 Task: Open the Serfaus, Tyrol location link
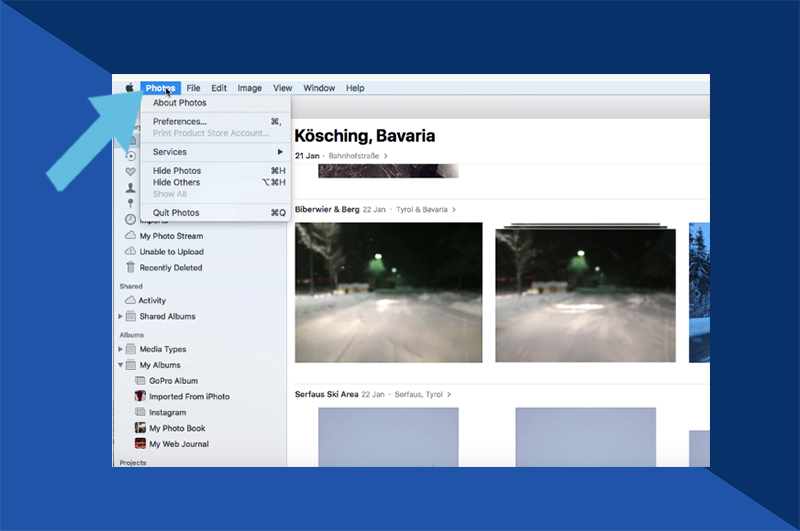coord(422,394)
